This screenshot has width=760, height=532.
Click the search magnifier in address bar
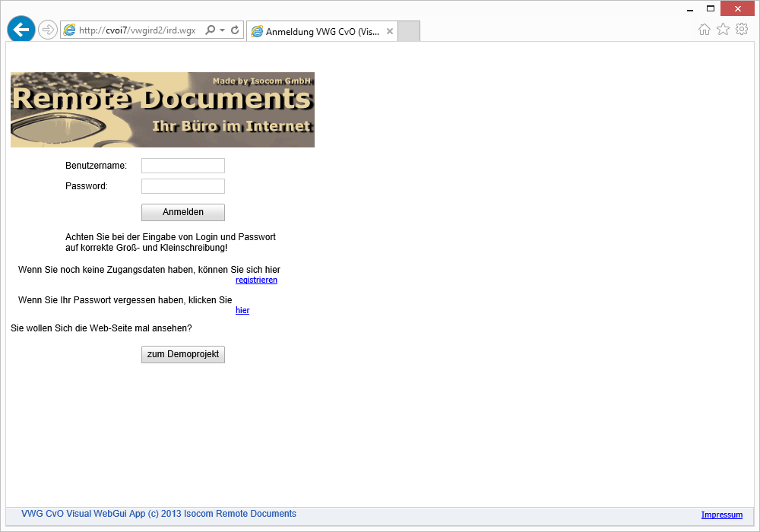click(x=210, y=30)
